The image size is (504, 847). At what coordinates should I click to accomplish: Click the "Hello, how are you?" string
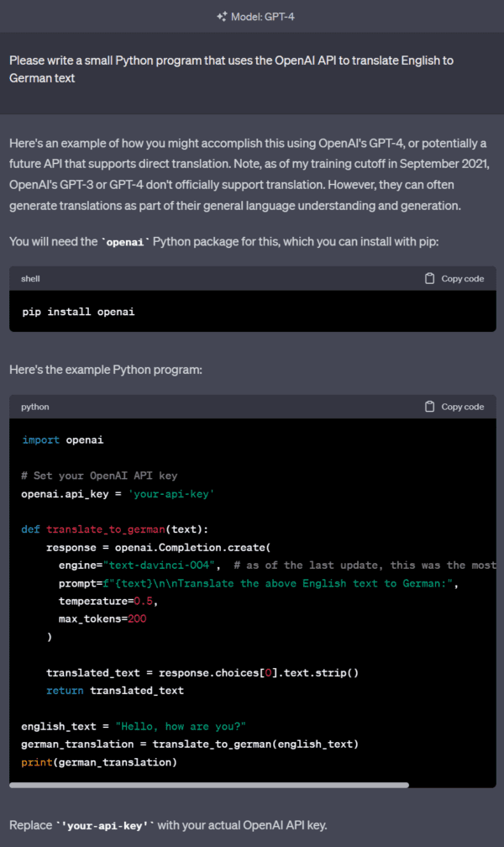(181, 727)
